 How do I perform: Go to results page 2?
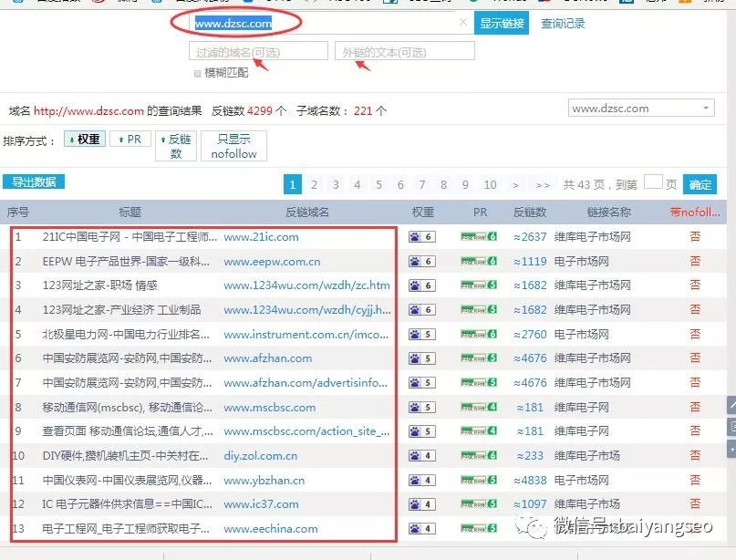coord(314,184)
